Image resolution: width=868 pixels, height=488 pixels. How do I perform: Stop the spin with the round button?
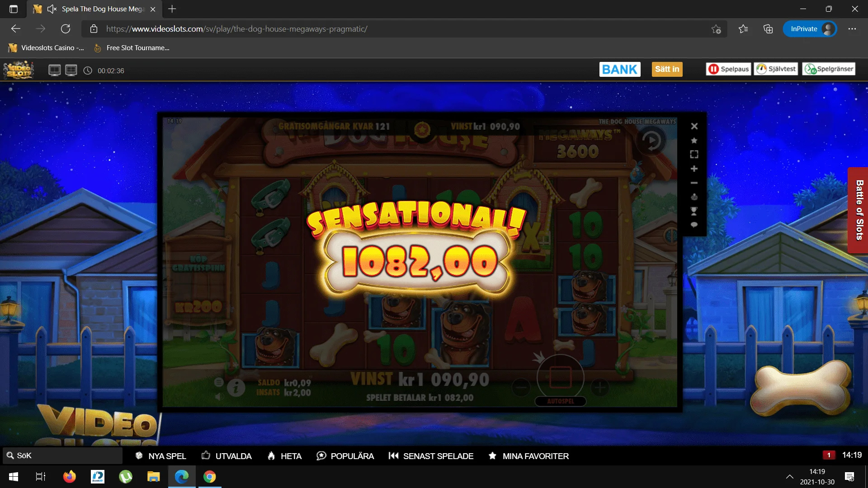[561, 377]
